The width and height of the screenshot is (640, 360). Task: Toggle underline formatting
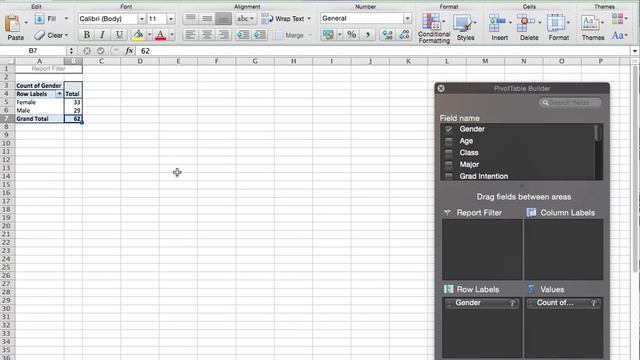point(119,35)
